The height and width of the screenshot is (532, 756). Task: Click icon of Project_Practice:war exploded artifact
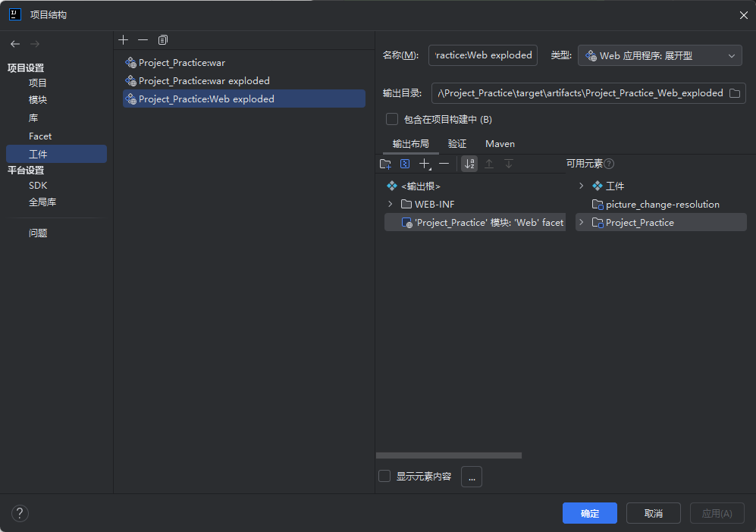(x=130, y=81)
